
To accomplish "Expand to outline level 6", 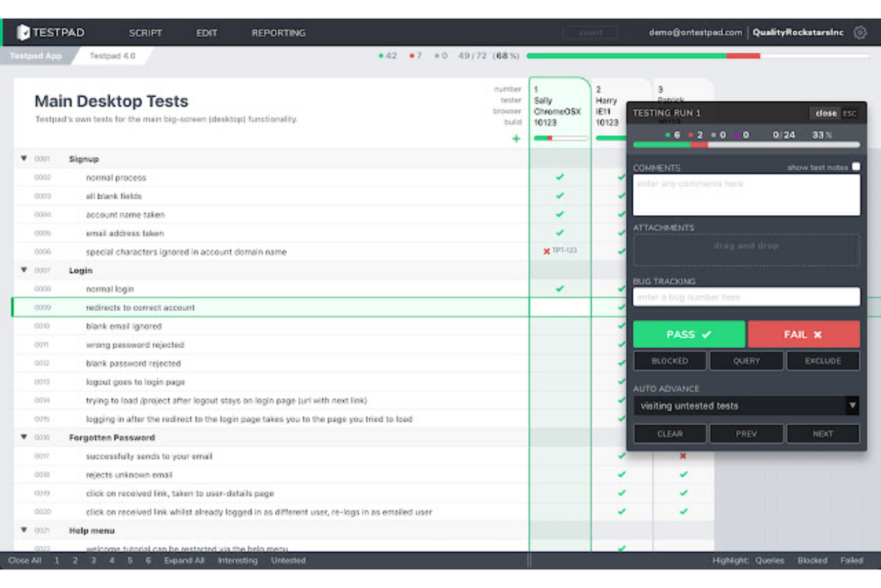I will pyautogui.click(x=148, y=560).
